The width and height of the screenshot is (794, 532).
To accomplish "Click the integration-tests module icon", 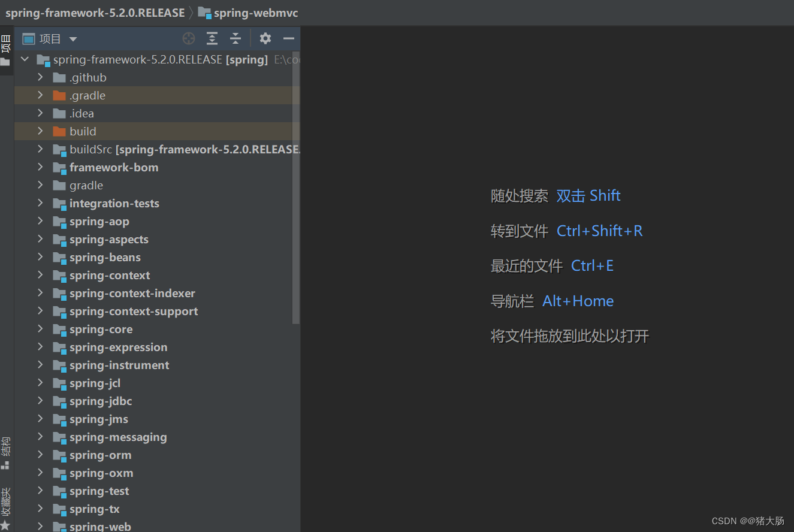I will point(59,204).
